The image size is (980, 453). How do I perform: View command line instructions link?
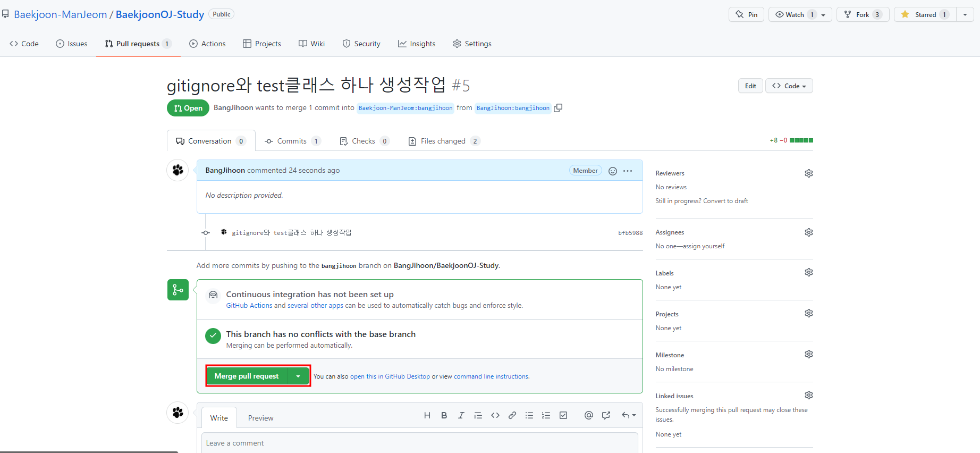coord(491,376)
